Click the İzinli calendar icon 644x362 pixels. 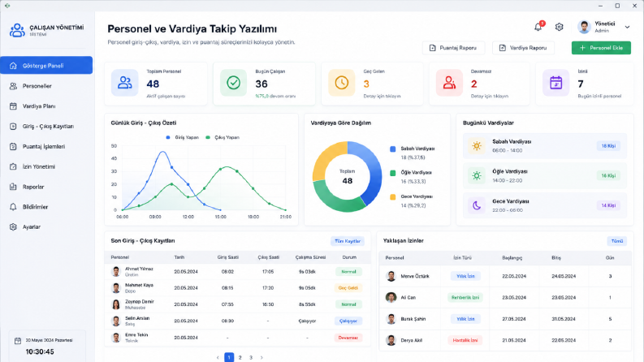[x=555, y=83]
